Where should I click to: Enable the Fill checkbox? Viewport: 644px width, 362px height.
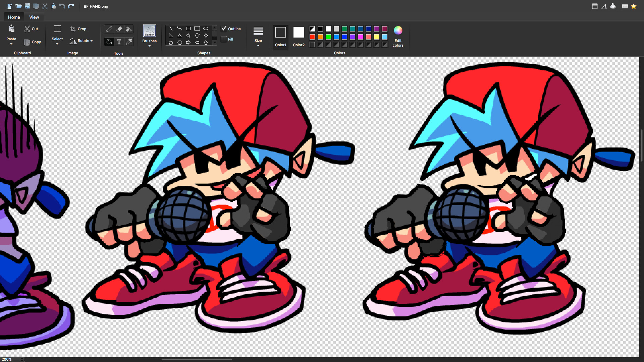[x=224, y=39]
